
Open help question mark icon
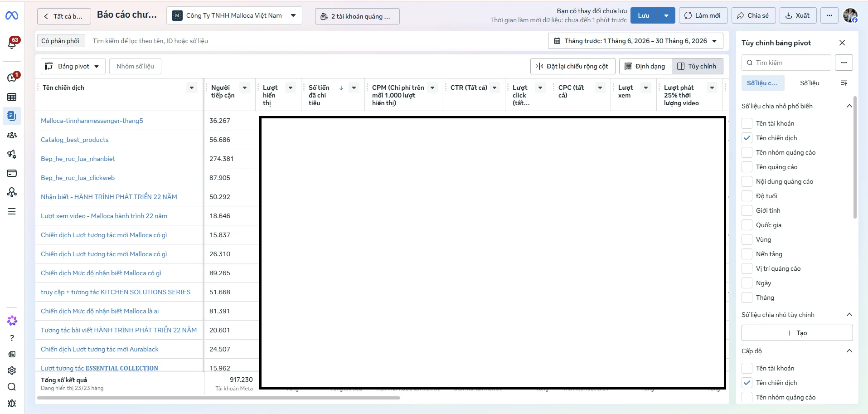point(12,338)
